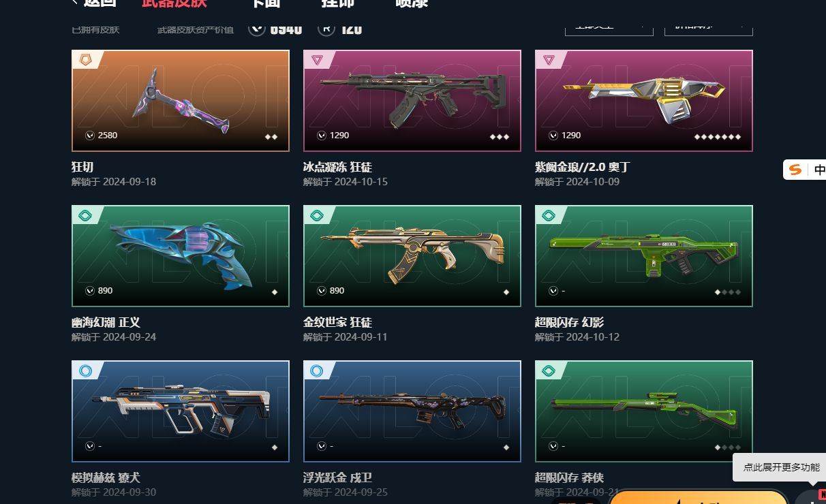The height and width of the screenshot is (504, 826).
Task: Switch to the 挂饰 tab
Action: [338, 3]
